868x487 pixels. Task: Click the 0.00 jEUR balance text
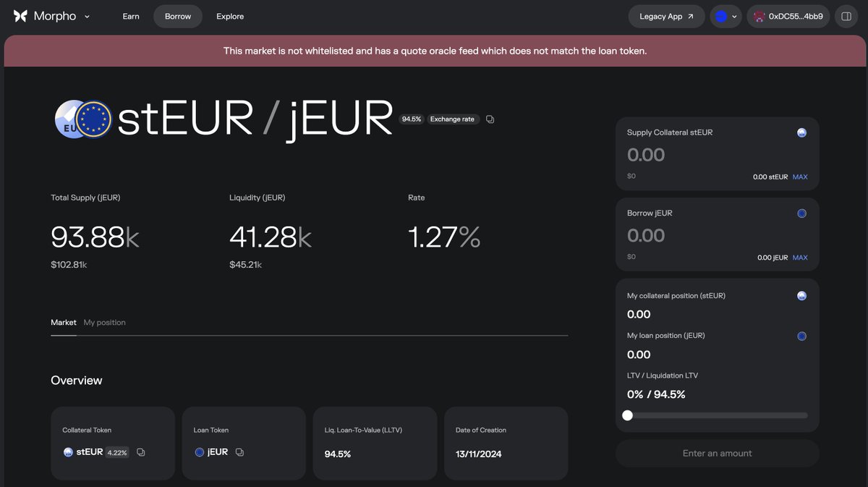tap(772, 257)
